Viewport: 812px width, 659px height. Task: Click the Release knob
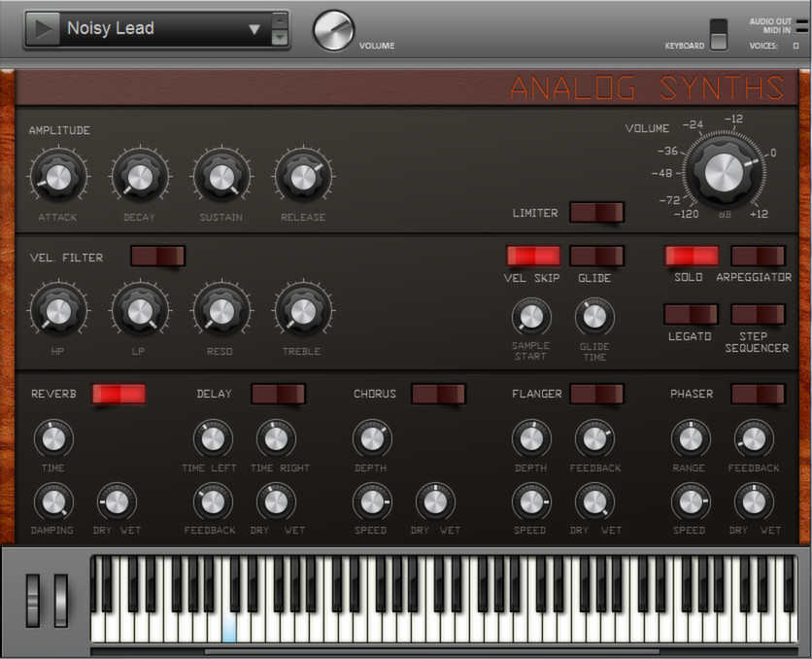coord(303,176)
